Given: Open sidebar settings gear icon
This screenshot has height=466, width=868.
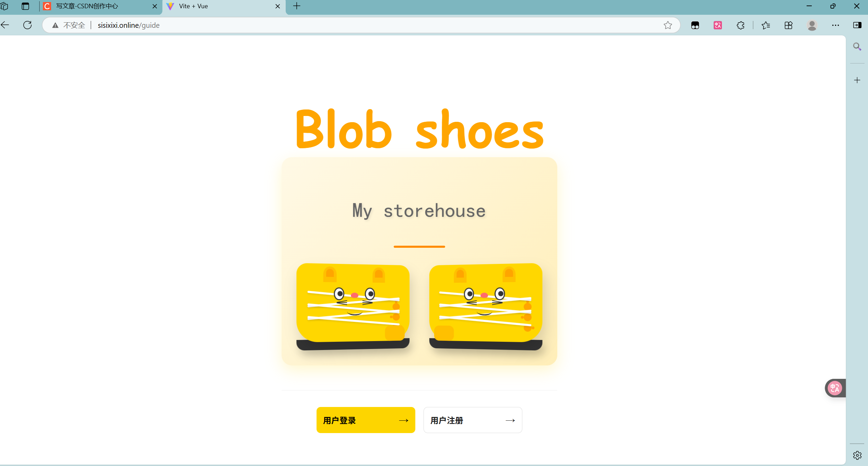Looking at the screenshot, I should coord(857,455).
